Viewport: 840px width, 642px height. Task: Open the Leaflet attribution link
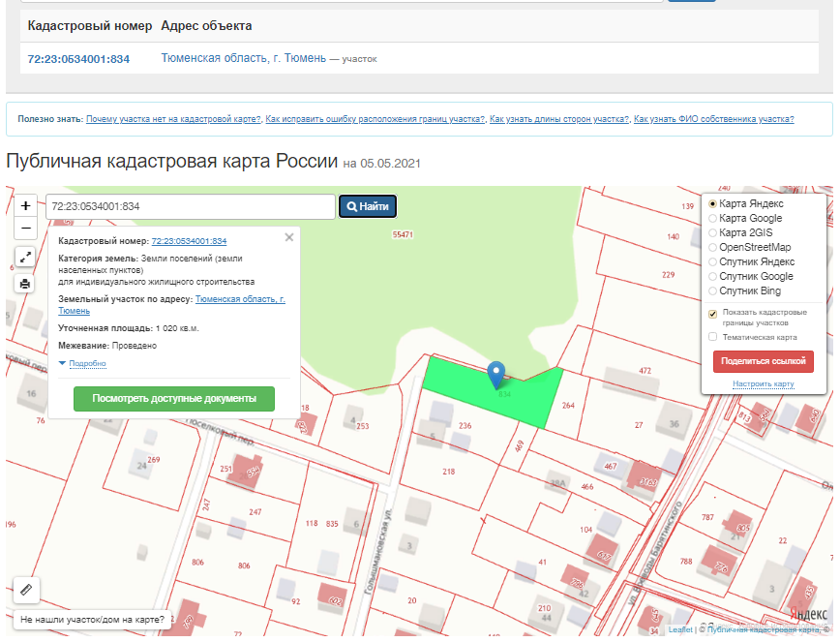pos(680,629)
